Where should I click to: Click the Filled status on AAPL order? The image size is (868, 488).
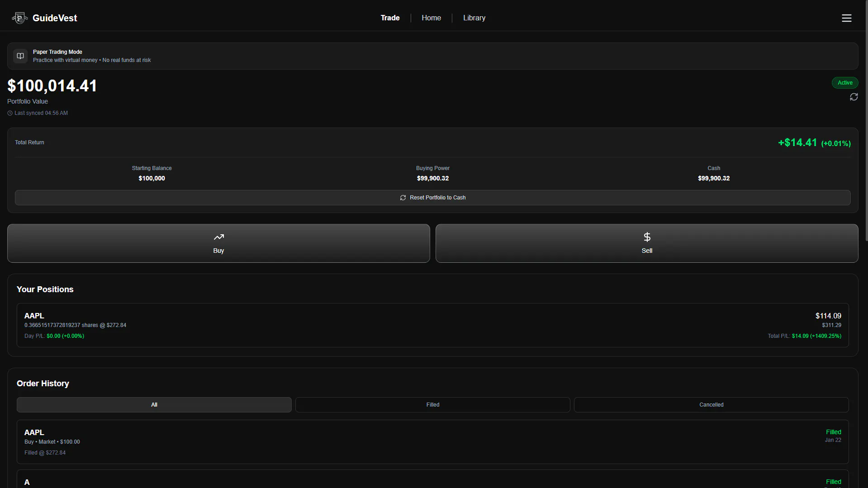pos(833,432)
